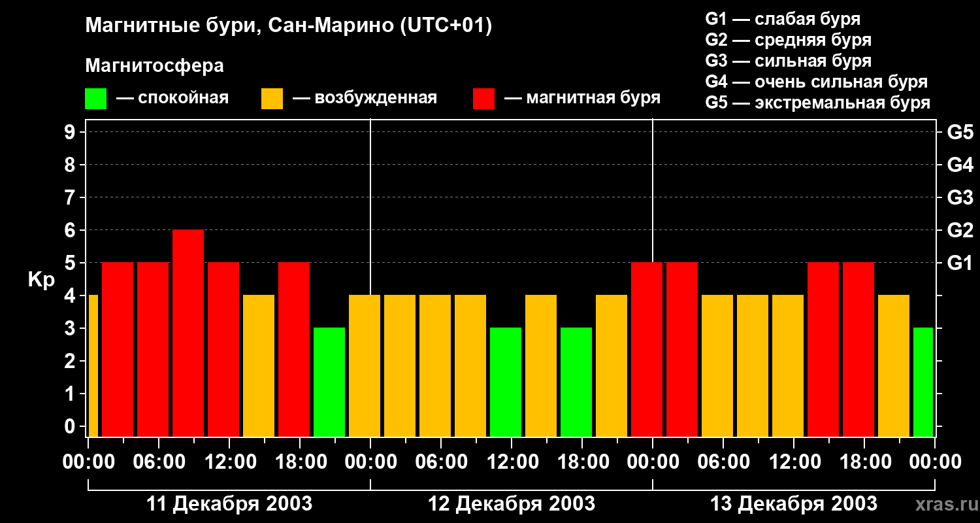Click the «G3 — сильная буря» legend line
Image resolution: width=980 pixels, height=523 pixels.
point(789,61)
